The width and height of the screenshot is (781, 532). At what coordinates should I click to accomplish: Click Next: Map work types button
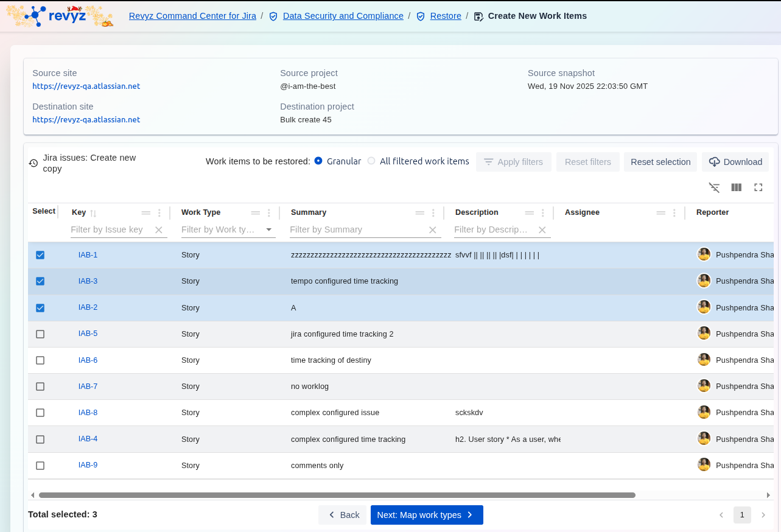[426, 515]
